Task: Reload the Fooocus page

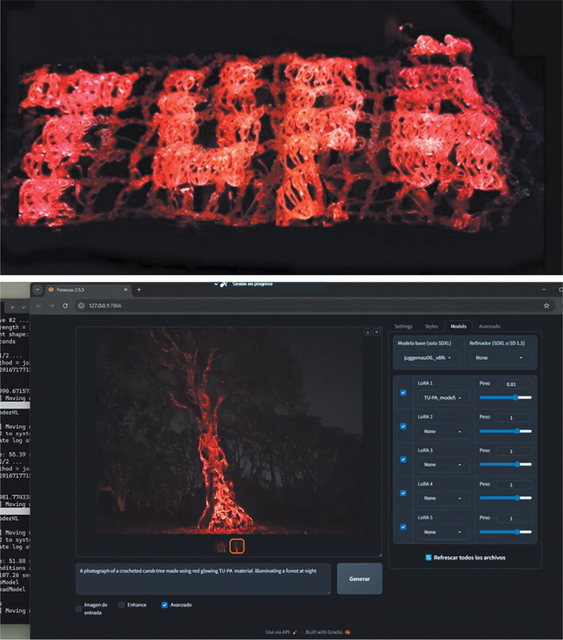Action: click(65, 306)
